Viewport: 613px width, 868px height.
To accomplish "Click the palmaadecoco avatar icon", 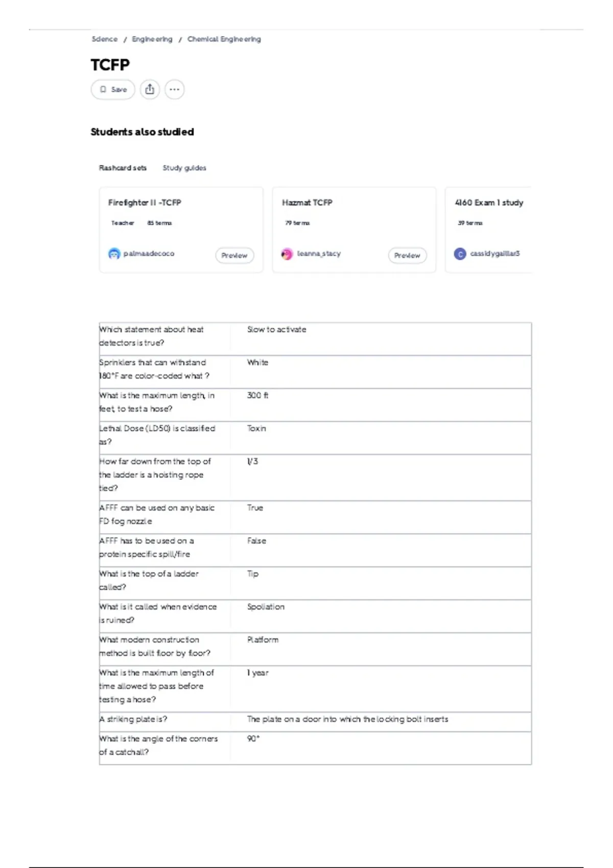I will (x=114, y=254).
